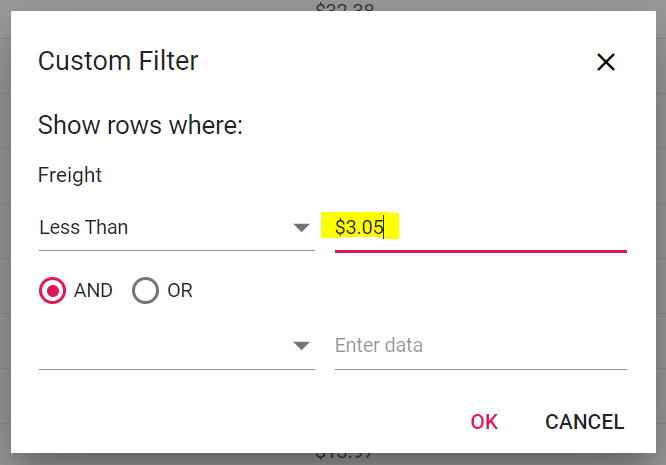
Task: Close the Custom Filter dialog
Action: (605, 62)
